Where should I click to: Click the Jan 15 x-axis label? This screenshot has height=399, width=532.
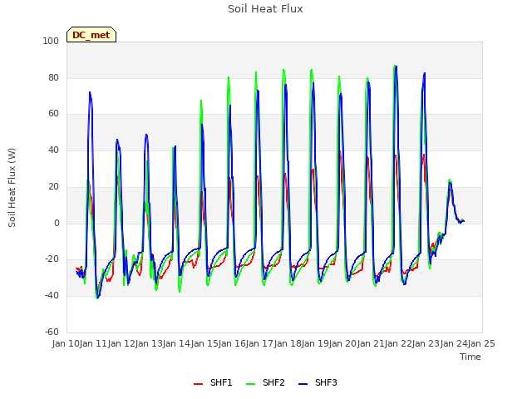click(x=204, y=343)
